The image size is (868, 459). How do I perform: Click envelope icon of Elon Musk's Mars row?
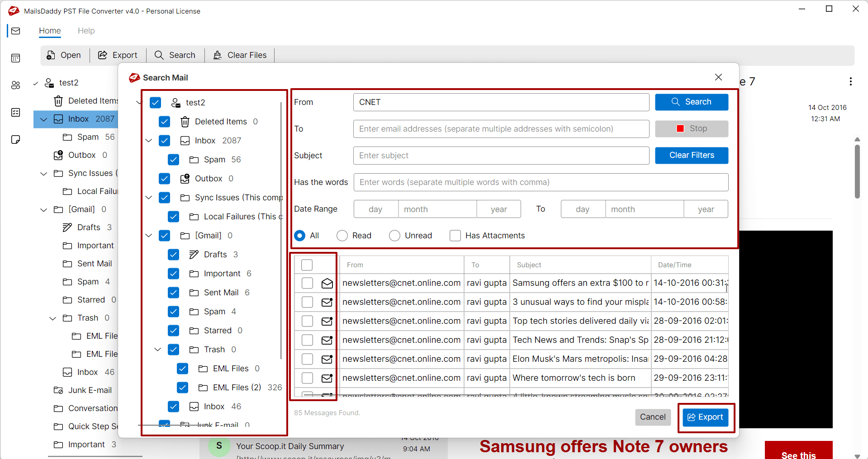pos(327,359)
